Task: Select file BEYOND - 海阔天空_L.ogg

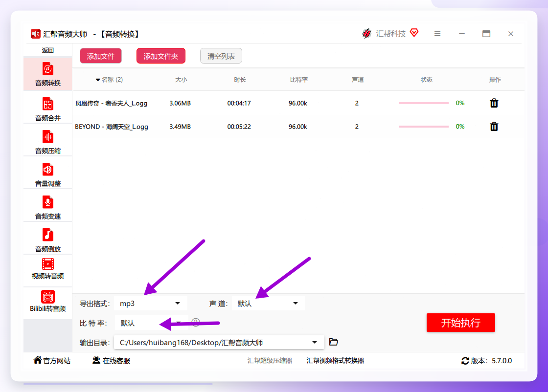Action: tap(112, 127)
